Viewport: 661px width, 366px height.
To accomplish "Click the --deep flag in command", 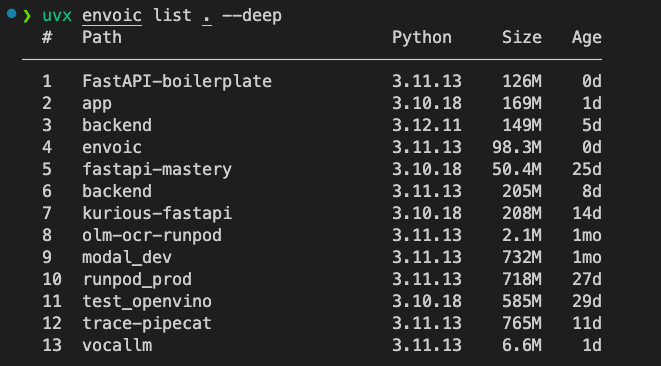I will click(252, 16).
